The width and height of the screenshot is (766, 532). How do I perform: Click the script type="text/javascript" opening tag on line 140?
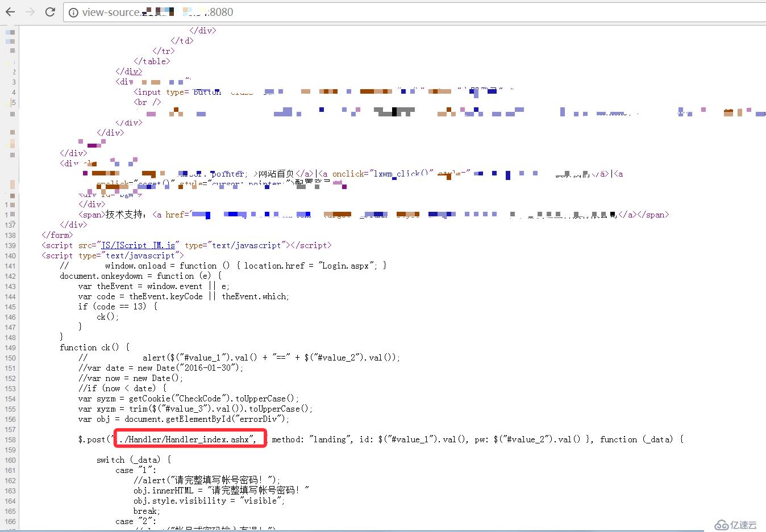pyautogui.click(x=113, y=255)
